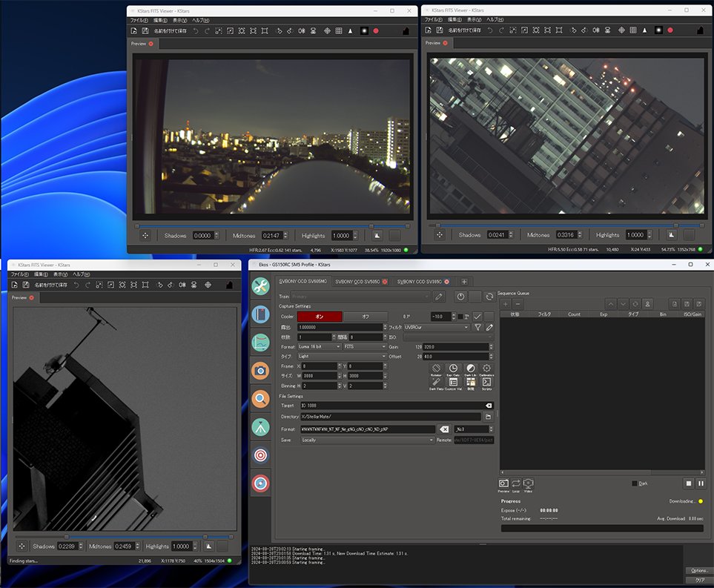Image resolution: width=714 pixels, height=588 pixels.
Task: Edit the optical train with pencil icon
Action: tap(439, 297)
